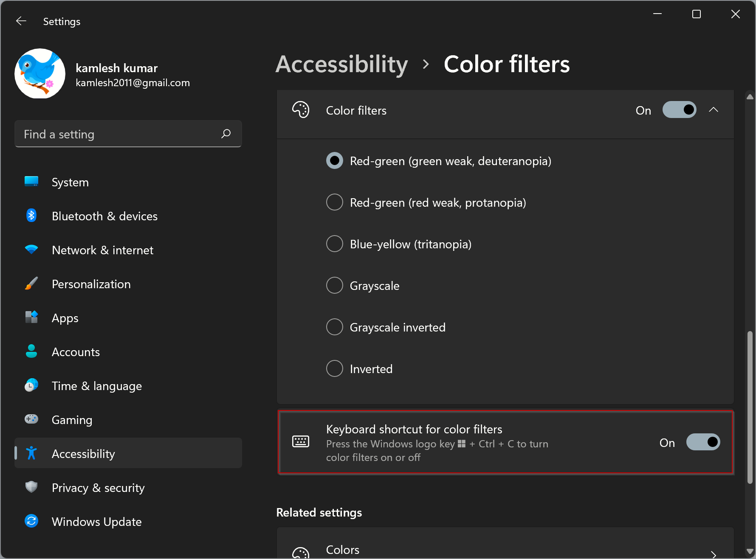
Task: Click the scrollbar down arrow
Action: [750, 551]
